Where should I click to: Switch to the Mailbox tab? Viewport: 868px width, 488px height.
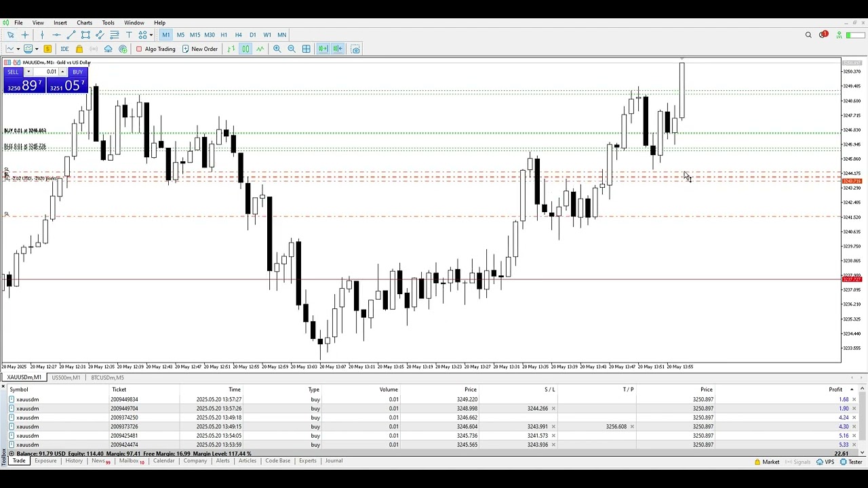(132, 461)
